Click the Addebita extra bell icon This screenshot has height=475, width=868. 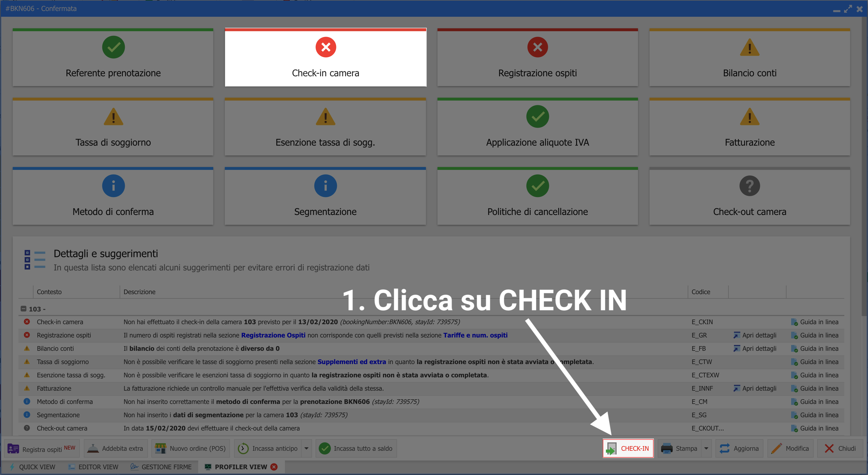(93, 448)
